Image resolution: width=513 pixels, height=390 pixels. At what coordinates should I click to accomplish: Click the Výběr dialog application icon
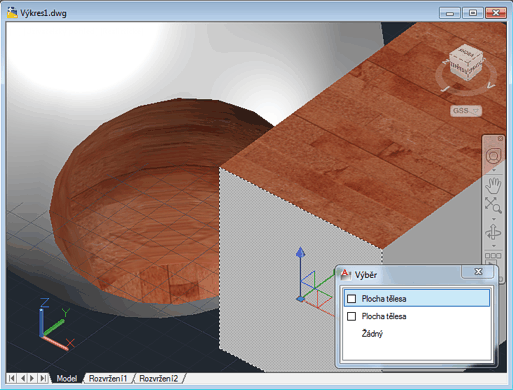[345, 274]
